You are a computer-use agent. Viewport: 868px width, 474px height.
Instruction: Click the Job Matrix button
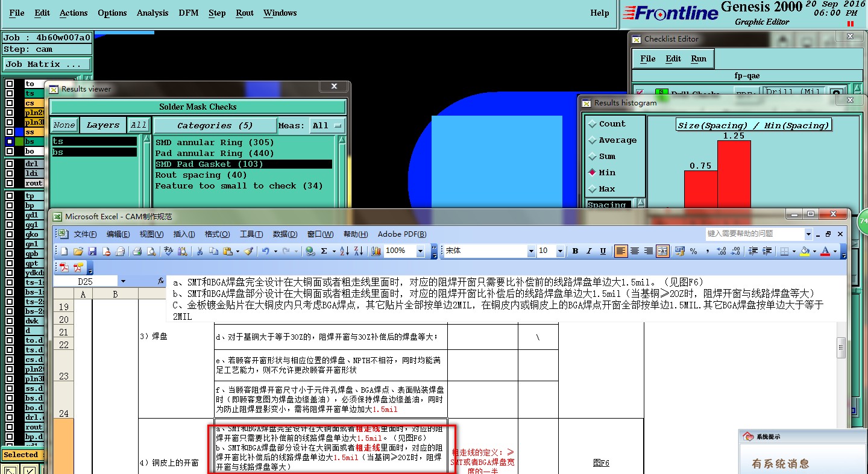coord(47,64)
